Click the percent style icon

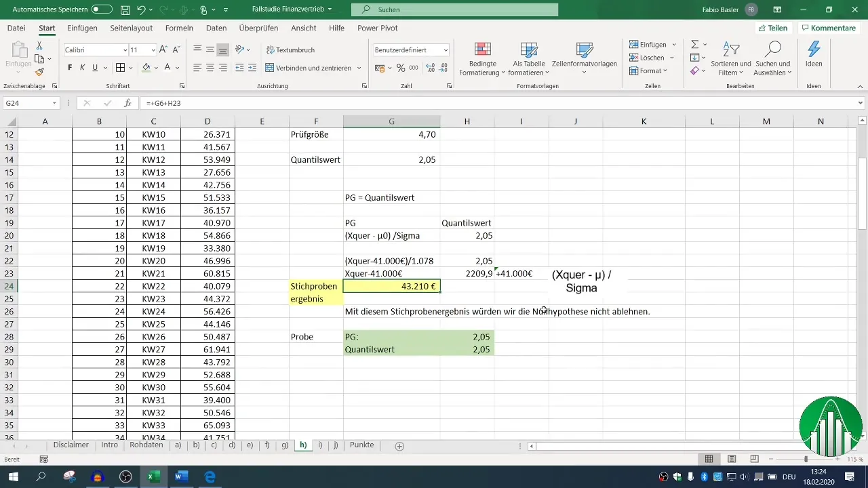coord(401,68)
